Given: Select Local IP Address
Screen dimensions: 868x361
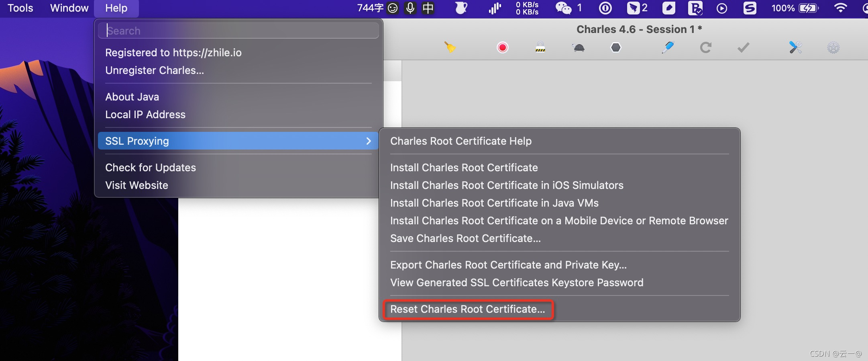Looking at the screenshot, I should (238, 115).
